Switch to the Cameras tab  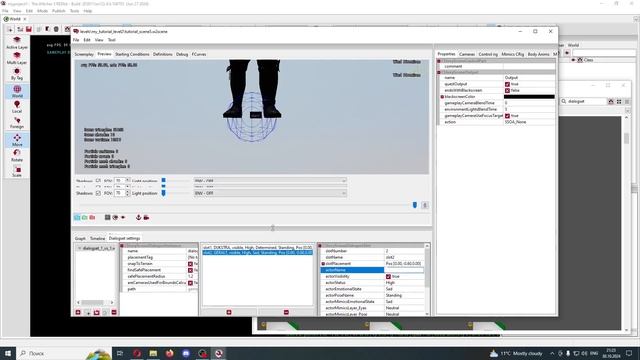point(467,54)
